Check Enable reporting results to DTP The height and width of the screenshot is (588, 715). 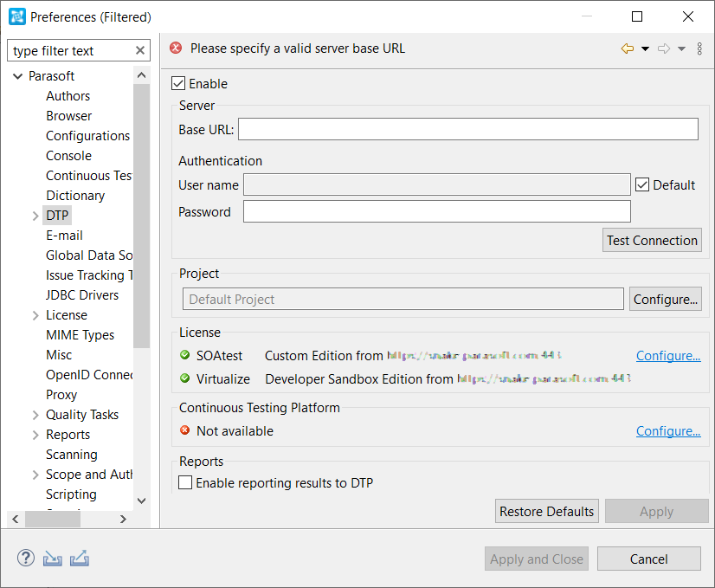pyautogui.click(x=185, y=482)
